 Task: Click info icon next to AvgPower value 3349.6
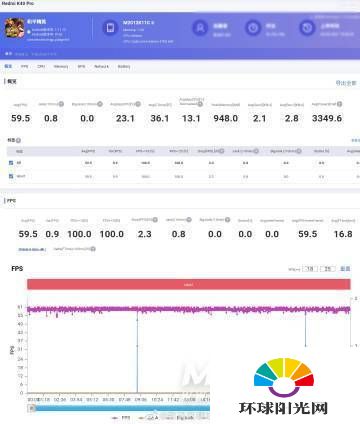[x=339, y=104]
